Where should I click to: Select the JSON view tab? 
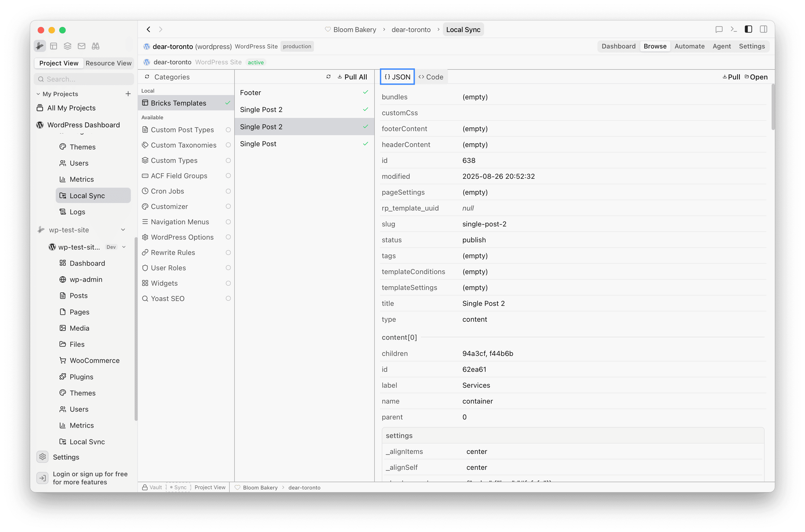point(397,77)
